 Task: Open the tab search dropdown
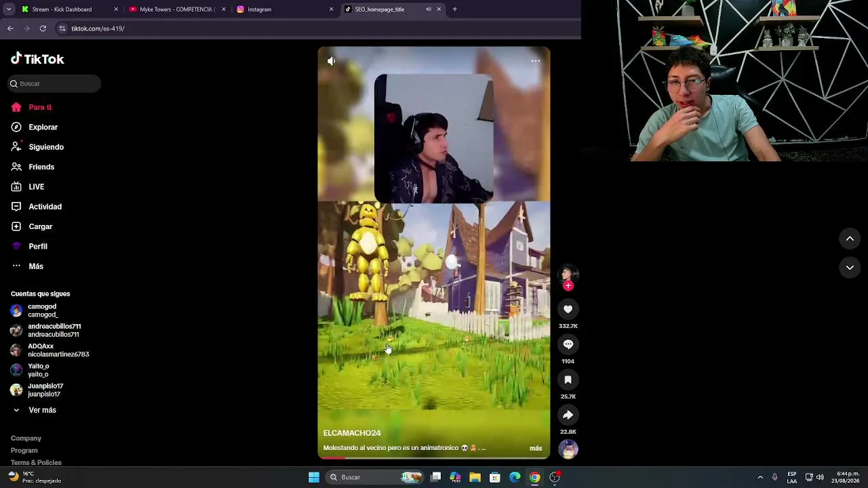pyautogui.click(x=8, y=9)
